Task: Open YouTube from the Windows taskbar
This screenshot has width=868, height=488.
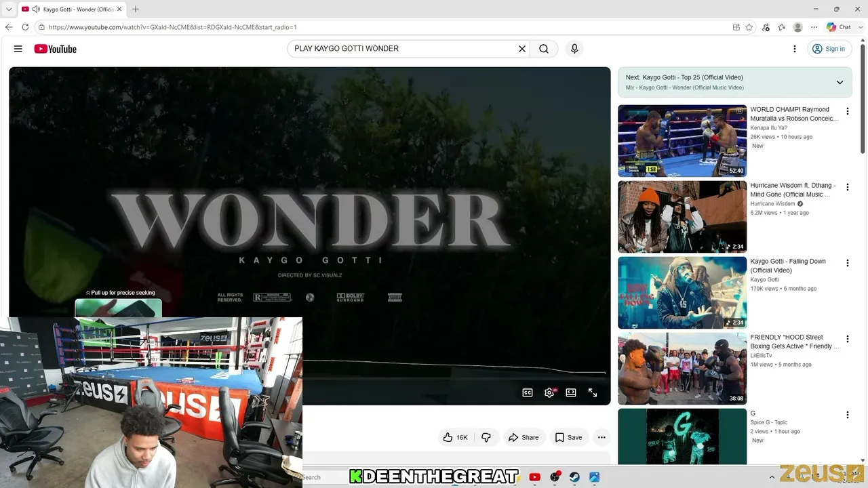Action: tap(534, 477)
